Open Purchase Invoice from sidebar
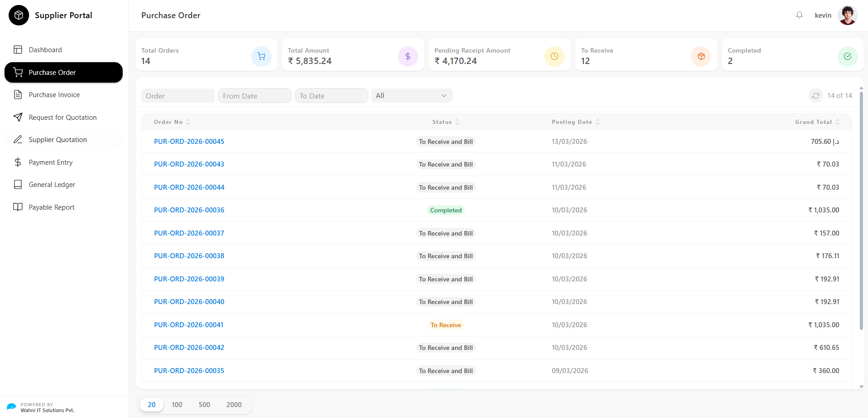This screenshot has height=418, width=868. tap(64, 95)
